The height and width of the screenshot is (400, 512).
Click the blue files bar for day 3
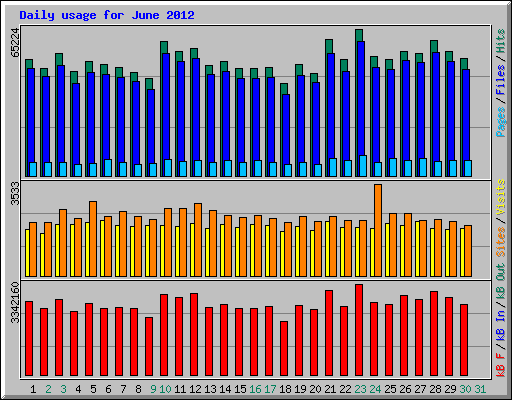pos(61,120)
